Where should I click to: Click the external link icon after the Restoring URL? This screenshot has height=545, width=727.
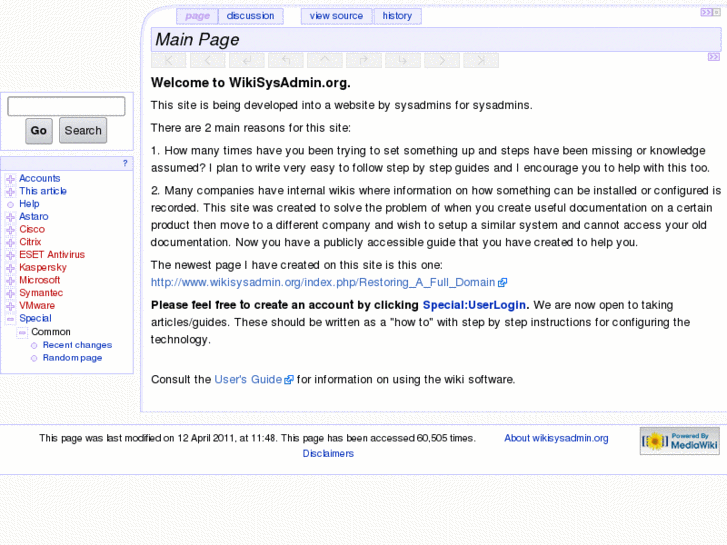pos(503,282)
